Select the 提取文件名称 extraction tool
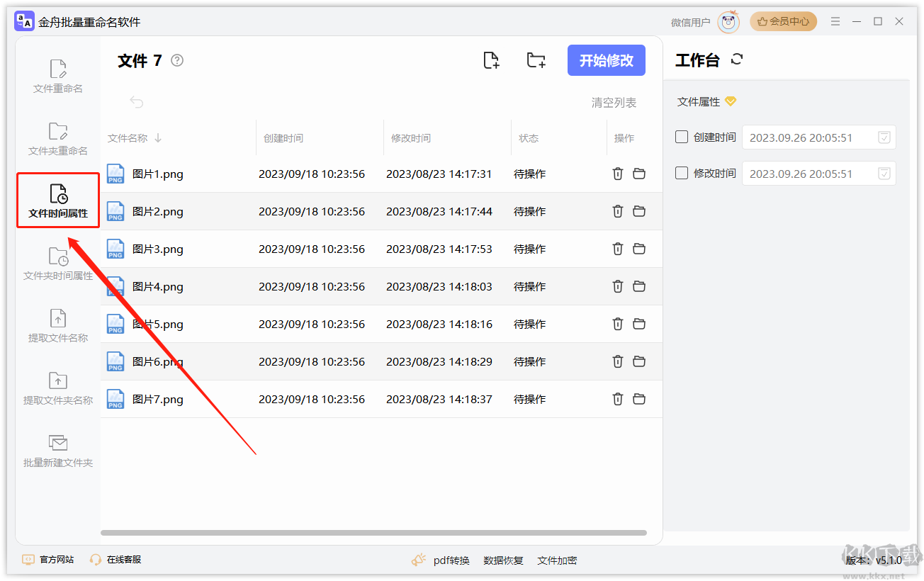This screenshot has height=581, width=924. [57, 326]
